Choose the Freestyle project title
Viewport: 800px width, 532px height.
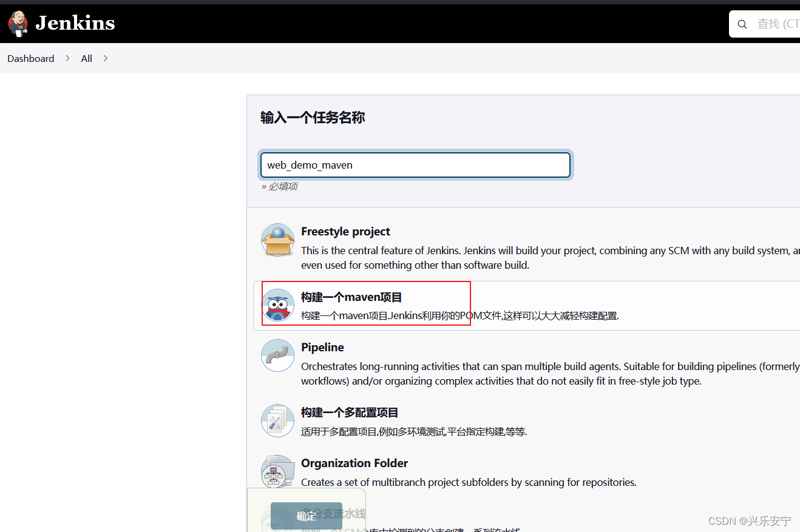point(345,231)
